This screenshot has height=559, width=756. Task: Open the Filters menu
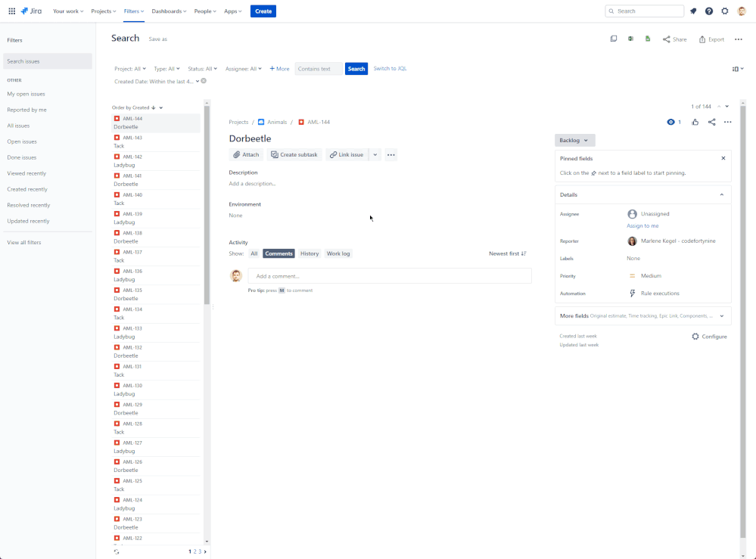(133, 11)
